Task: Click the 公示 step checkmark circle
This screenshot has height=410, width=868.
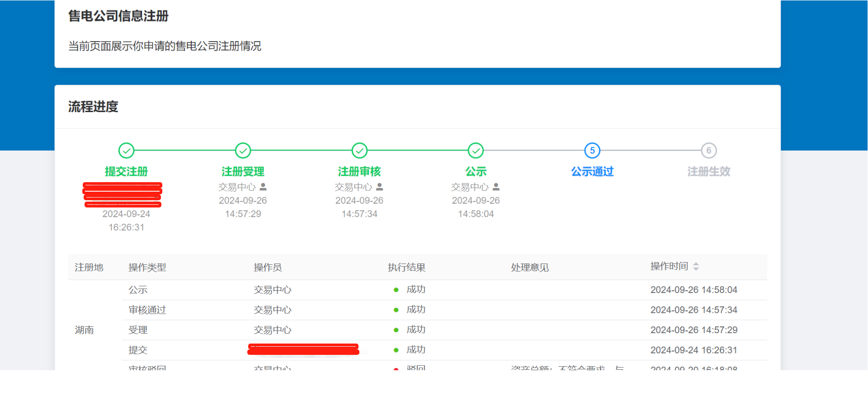Action: (x=476, y=151)
